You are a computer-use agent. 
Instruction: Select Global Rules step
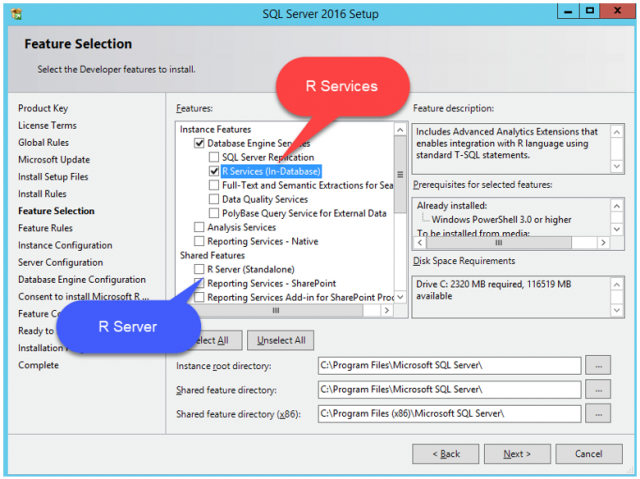[43, 142]
